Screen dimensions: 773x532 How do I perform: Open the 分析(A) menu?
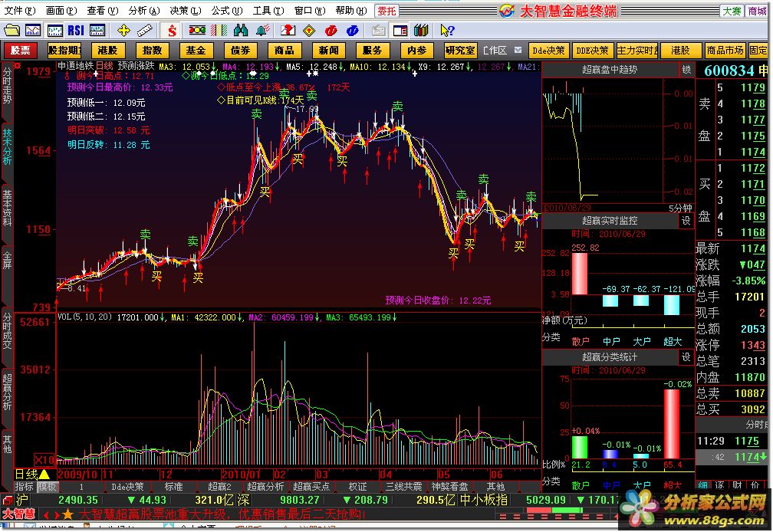click(144, 10)
